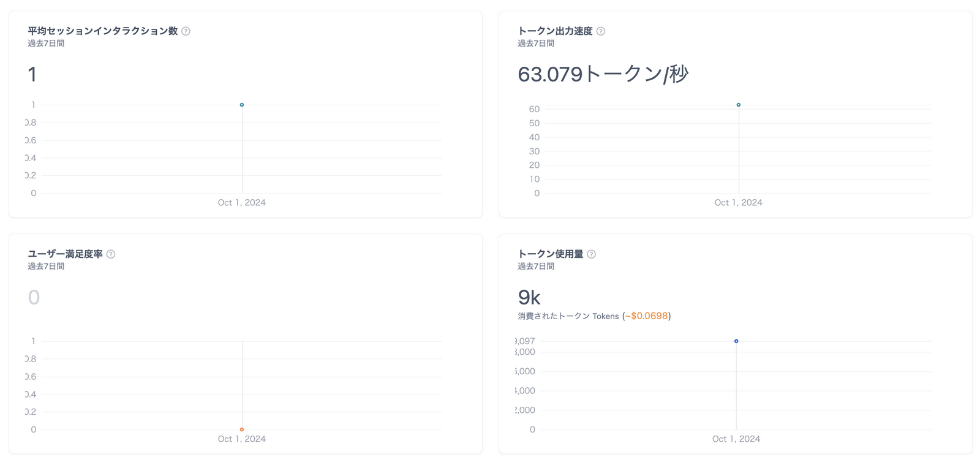The height and width of the screenshot is (465, 980).
Task: Click help icon beside トークン出力速度
Action: 601,31
